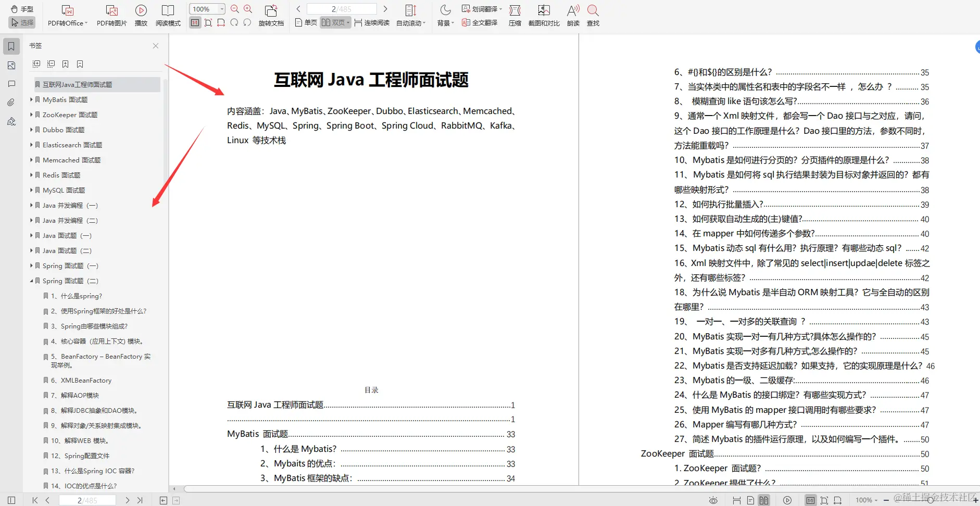Image resolution: width=980 pixels, height=506 pixels.
Task: Expand all bookmarks in the panel
Action: point(36,64)
